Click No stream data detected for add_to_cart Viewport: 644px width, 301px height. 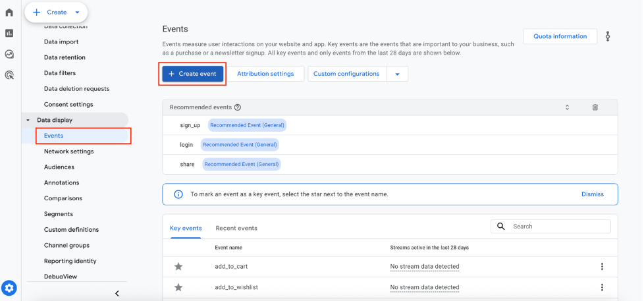click(425, 267)
